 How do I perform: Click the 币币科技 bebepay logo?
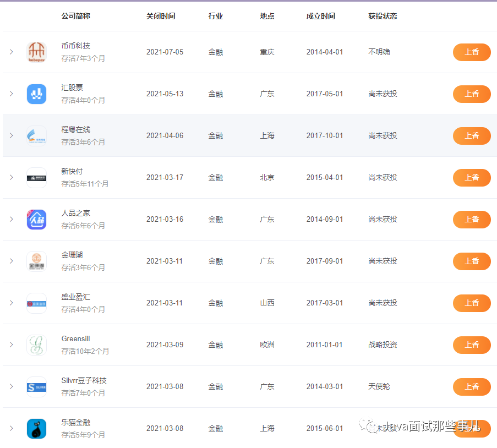[36, 52]
